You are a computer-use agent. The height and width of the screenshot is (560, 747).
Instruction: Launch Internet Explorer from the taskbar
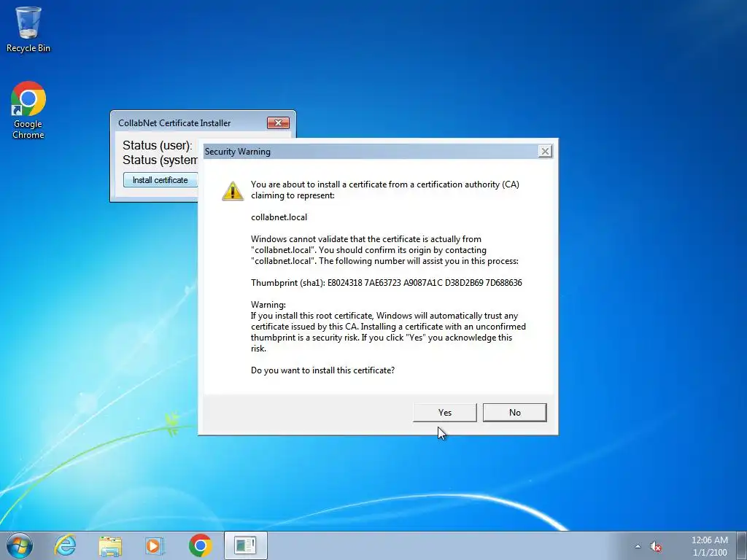[65, 545]
